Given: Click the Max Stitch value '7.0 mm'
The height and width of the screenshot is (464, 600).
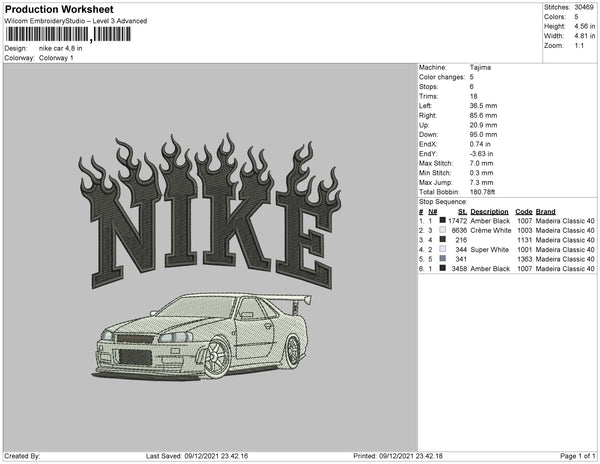Looking at the screenshot, I should pos(481,163).
